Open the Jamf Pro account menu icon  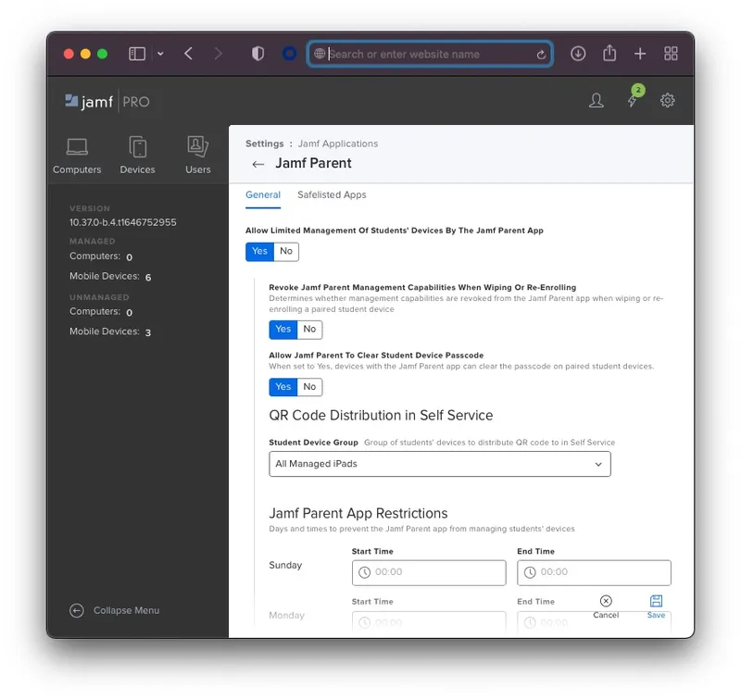597,100
